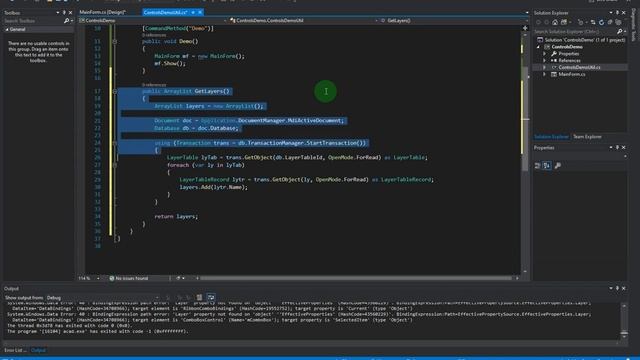Click the Property Pages wrench icon
Viewport: 640px width, 360px height.
(x=558, y=165)
